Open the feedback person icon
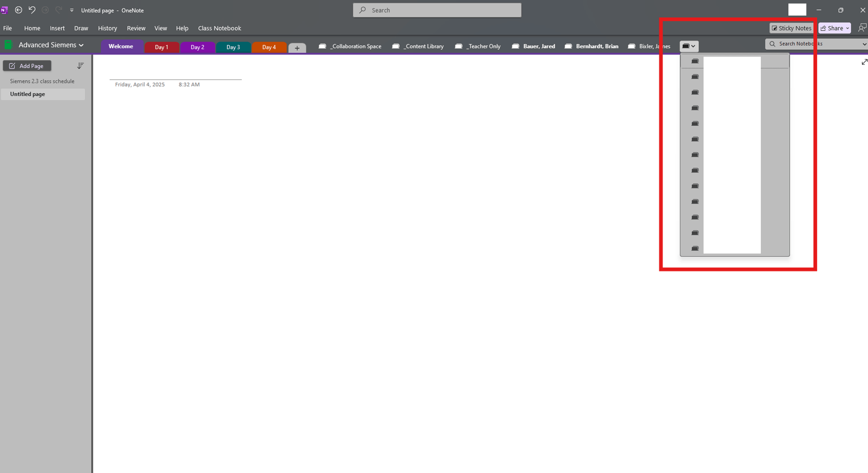Viewport: 868px width, 473px height. tap(862, 28)
